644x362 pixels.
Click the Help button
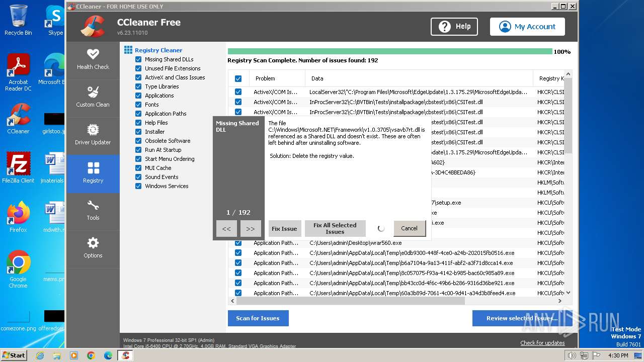pyautogui.click(x=454, y=27)
